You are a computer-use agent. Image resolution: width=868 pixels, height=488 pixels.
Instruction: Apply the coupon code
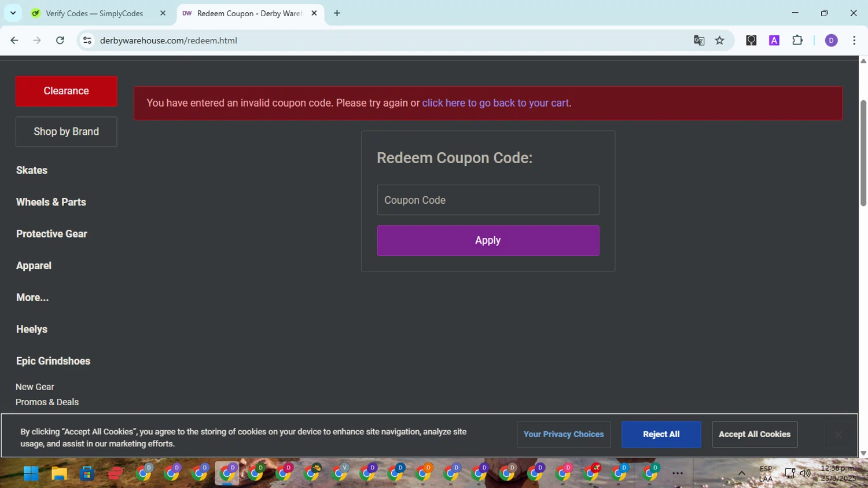tap(488, 240)
